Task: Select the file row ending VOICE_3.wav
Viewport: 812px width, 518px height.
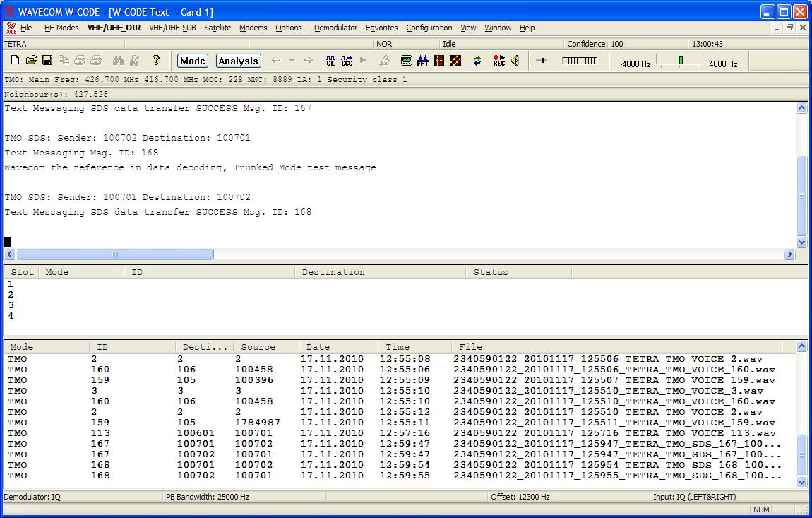Action: click(400, 391)
